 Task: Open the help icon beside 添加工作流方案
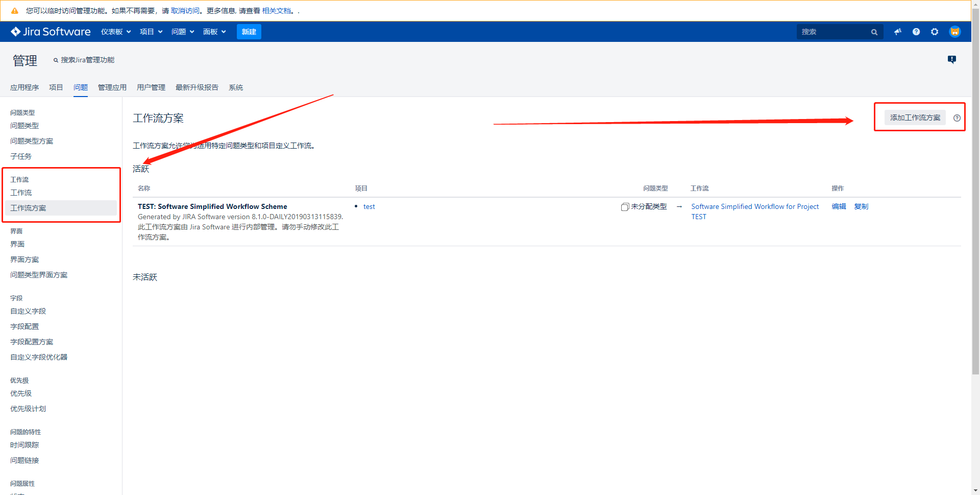(957, 117)
